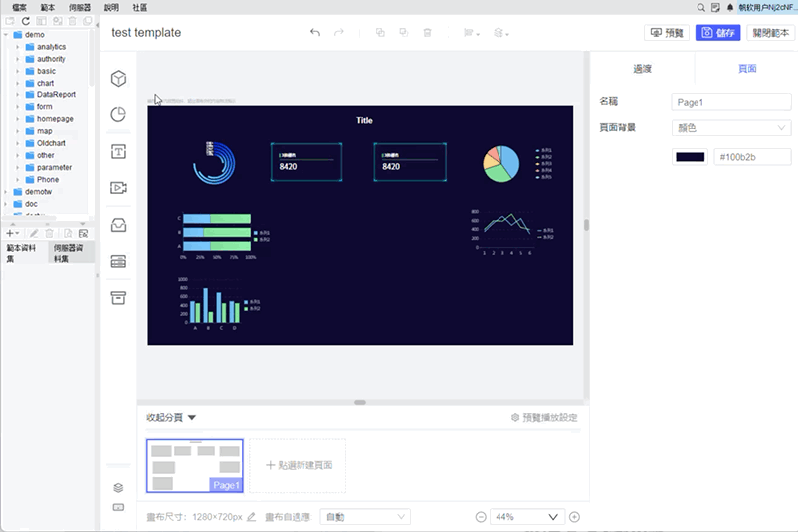798x532 pixels.
Task: Open the 檔案 menu
Action: (x=19, y=7)
